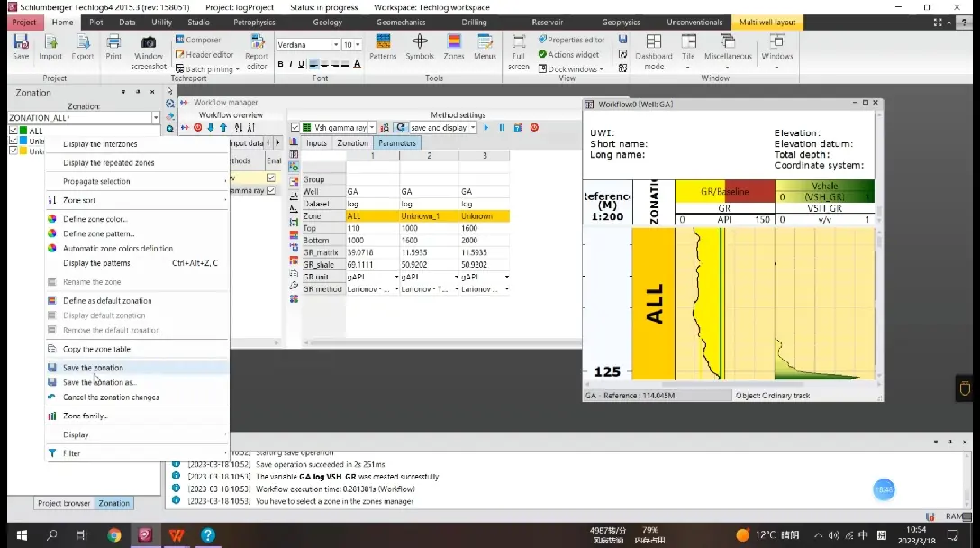
Task: Open the Export tool
Action: click(x=83, y=48)
